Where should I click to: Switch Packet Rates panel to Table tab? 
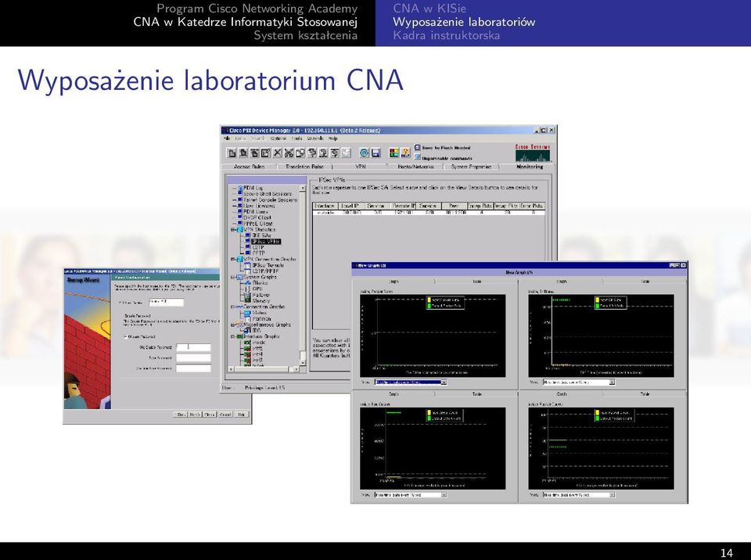pos(476,282)
